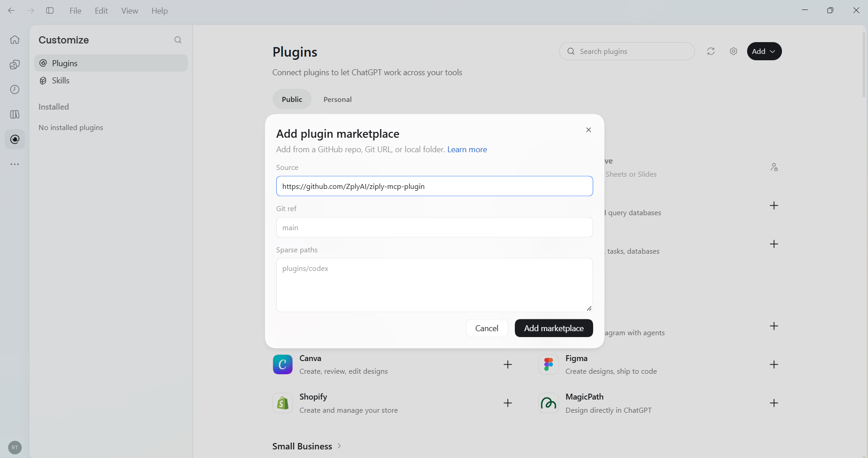Click the refresh plugins icon
Screen dimensions: 868x458
tap(711, 51)
